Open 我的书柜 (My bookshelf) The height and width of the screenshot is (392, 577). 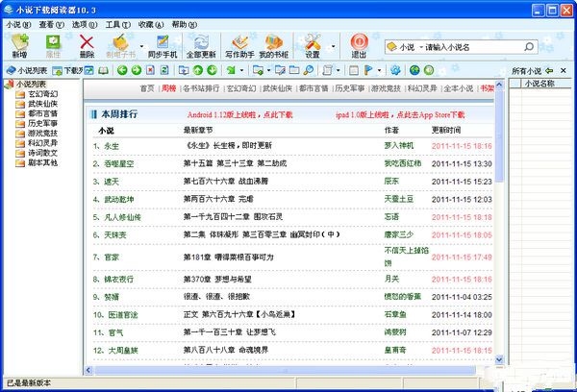click(x=273, y=44)
